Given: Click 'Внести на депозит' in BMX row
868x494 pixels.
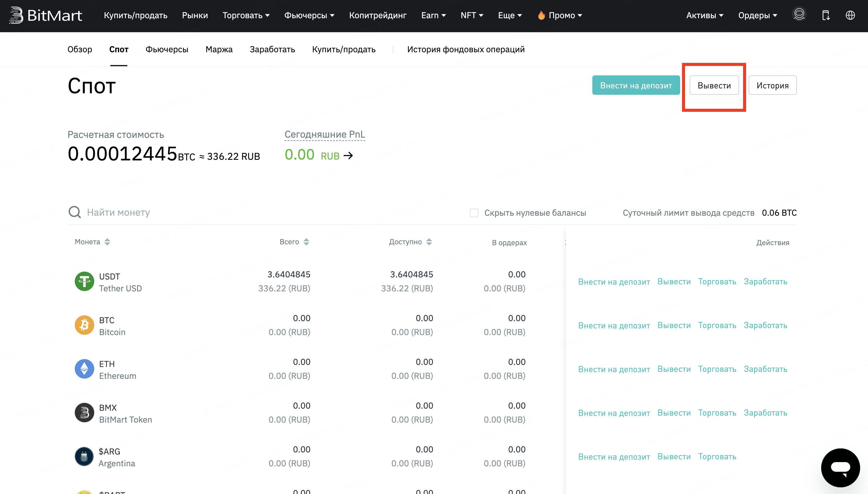Looking at the screenshot, I should click(x=614, y=413).
